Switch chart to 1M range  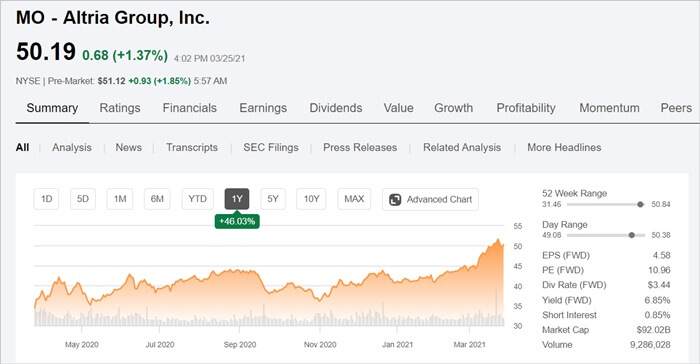coord(120,199)
